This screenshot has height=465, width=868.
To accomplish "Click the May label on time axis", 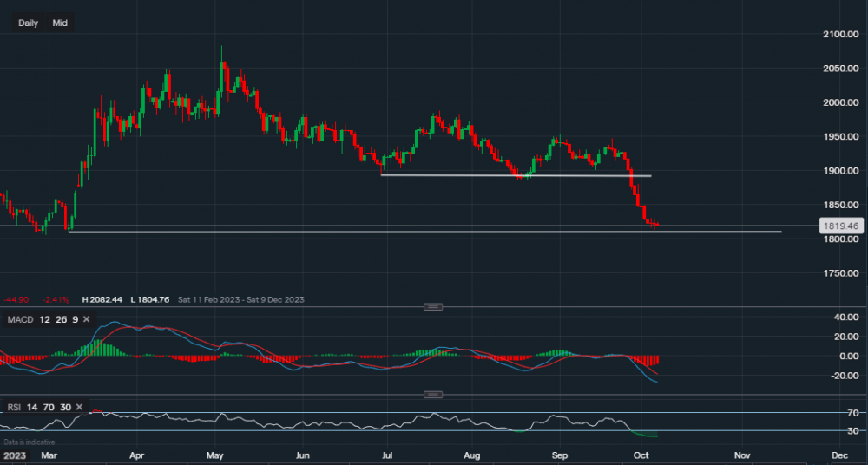I will tap(216, 455).
